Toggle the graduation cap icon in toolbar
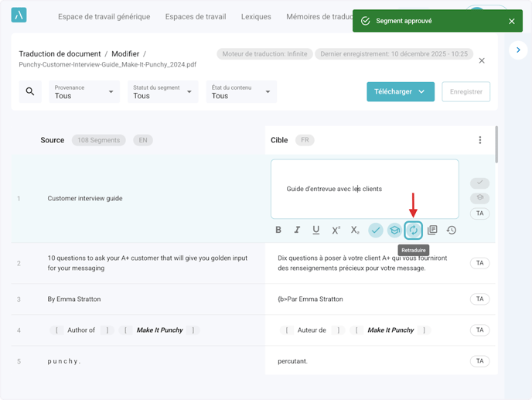 point(394,230)
